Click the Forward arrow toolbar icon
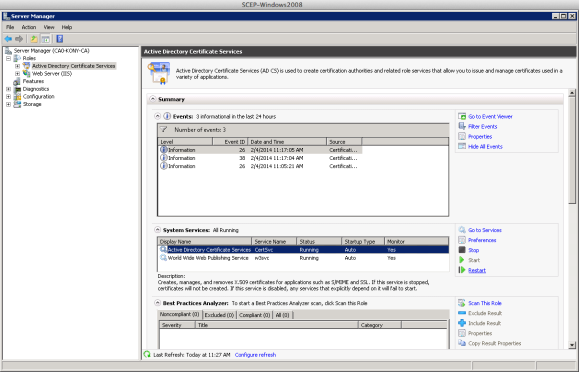Viewport: 579px width, 372px height. coord(19,39)
